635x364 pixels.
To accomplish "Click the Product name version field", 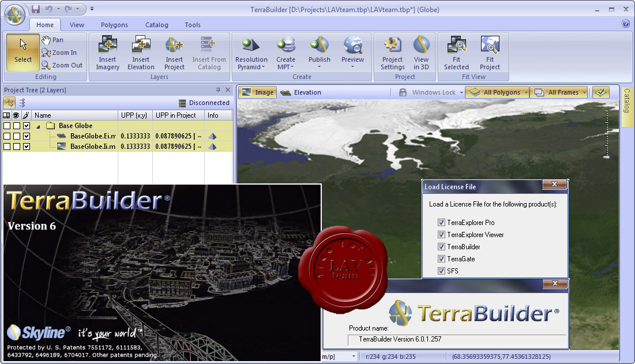I will pos(457,339).
